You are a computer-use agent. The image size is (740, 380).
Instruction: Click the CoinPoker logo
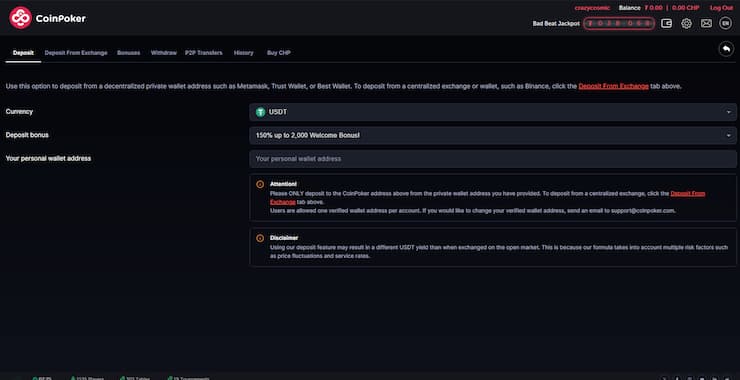tap(47, 18)
